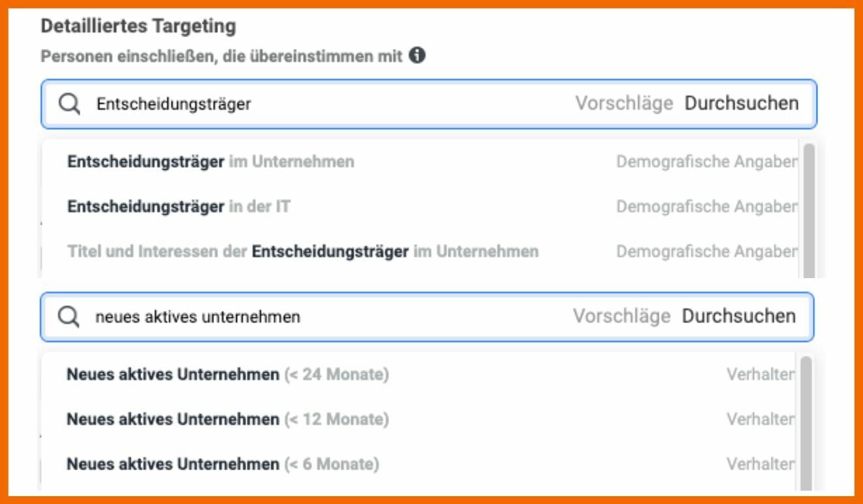This screenshot has height=504, width=863.
Task: Click the magnifying glass icon in the second search field
Action: (x=67, y=317)
